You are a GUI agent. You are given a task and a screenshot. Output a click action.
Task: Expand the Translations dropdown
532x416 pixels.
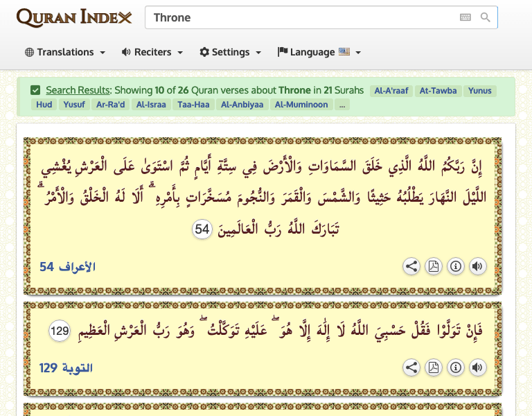(65, 52)
